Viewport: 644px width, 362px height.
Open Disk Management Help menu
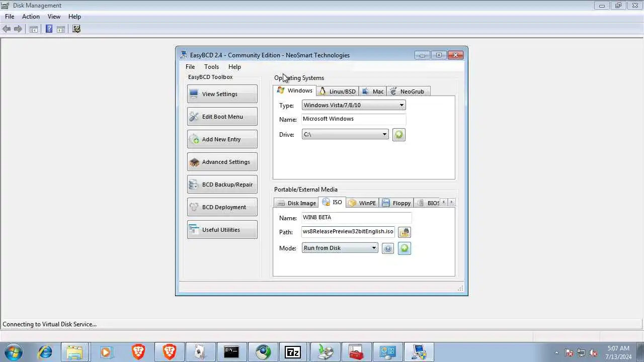click(x=74, y=17)
